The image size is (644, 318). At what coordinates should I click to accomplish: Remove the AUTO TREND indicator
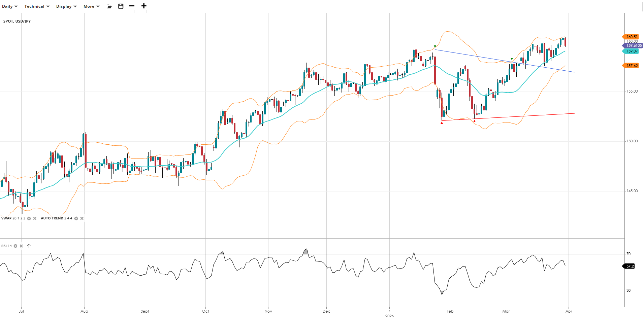82,218
